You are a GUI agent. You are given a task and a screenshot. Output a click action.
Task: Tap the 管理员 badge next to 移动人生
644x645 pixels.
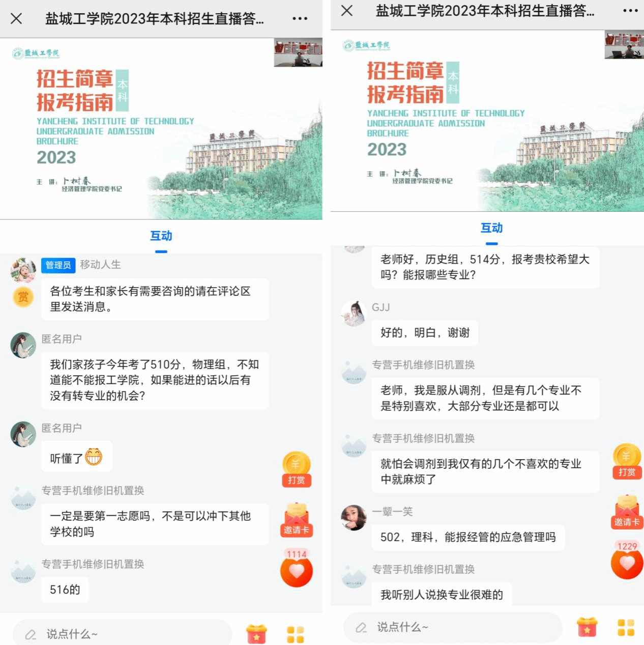[58, 265]
